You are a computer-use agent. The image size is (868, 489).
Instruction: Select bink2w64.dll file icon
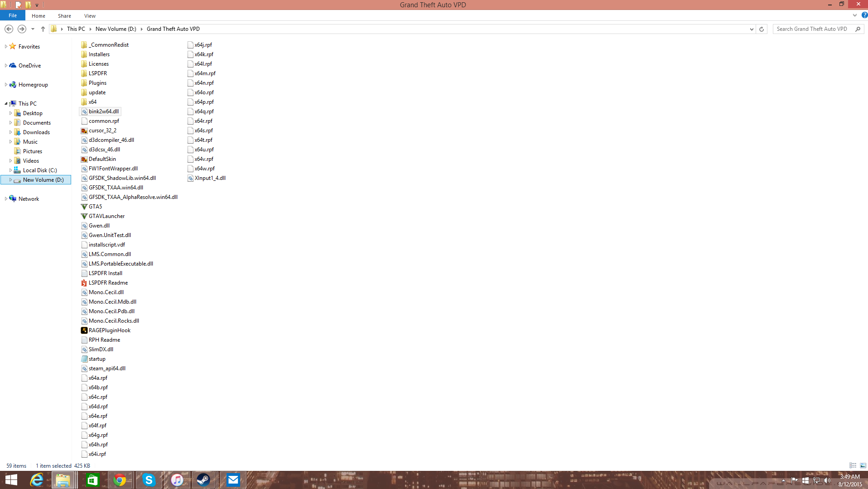pos(84,111)
